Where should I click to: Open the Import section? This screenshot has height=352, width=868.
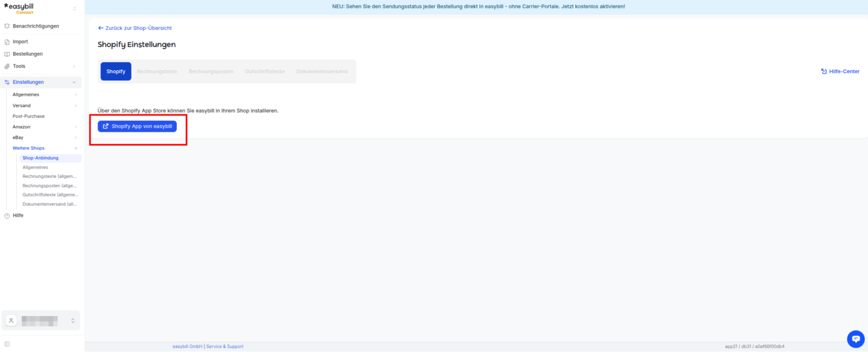pyautogui.click(x=20, y=42)
